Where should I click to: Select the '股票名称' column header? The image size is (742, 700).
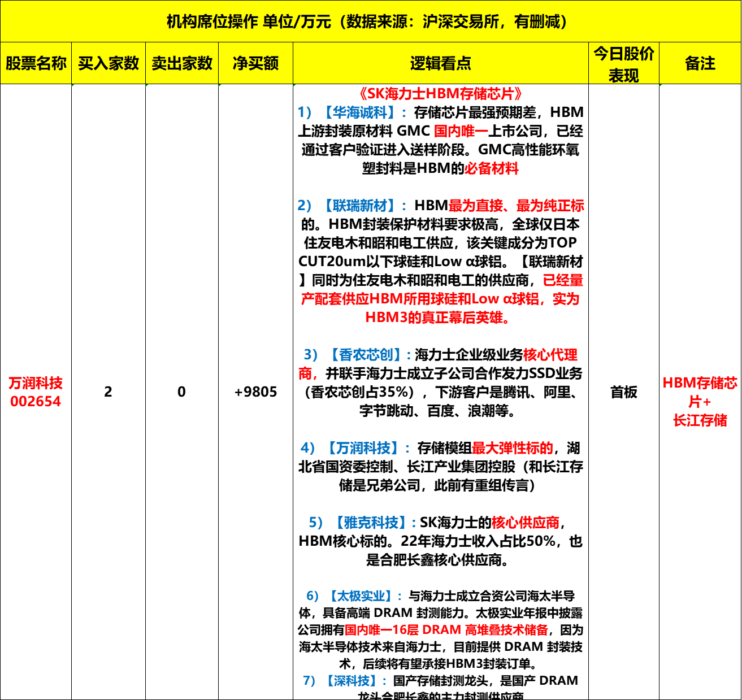pyautogui.click(x=36, y=63)
